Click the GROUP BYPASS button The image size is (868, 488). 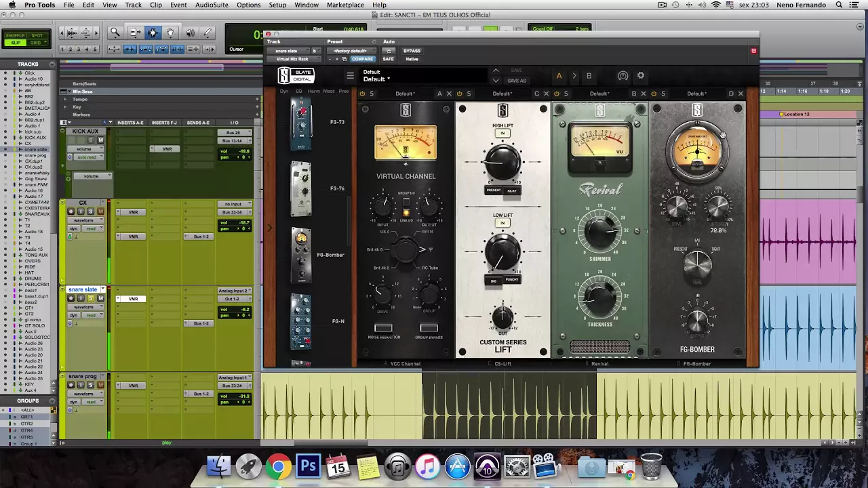(429, 328)
